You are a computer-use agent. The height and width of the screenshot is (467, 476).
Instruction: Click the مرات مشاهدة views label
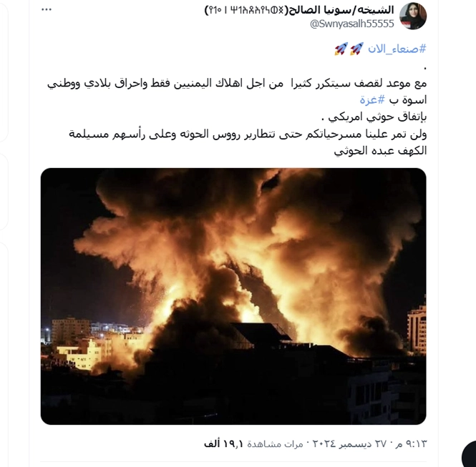pyautogui.click(x=275, y=444)
